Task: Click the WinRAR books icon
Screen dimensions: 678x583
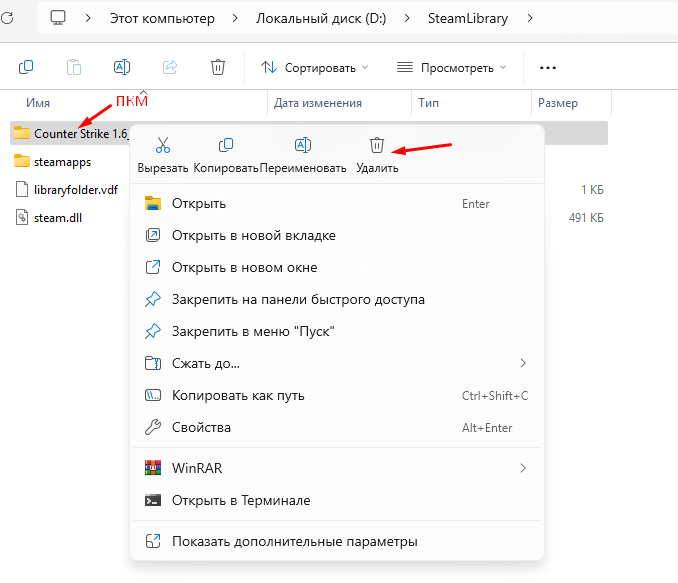Action: coord(153,468)
